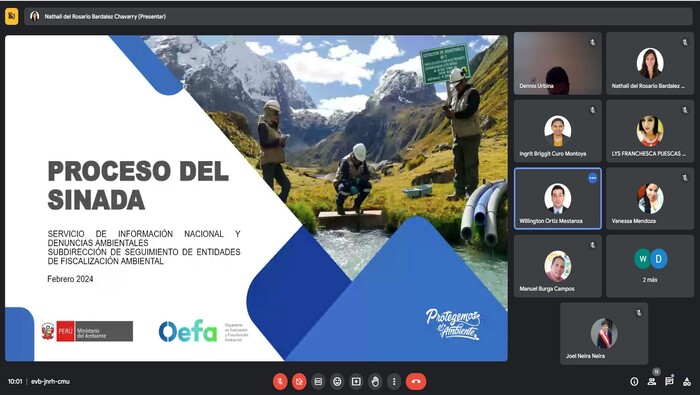Screen dimensions: 700x395
Task: Unmute the microphone in the call toolbar
Action: [280, 382]
